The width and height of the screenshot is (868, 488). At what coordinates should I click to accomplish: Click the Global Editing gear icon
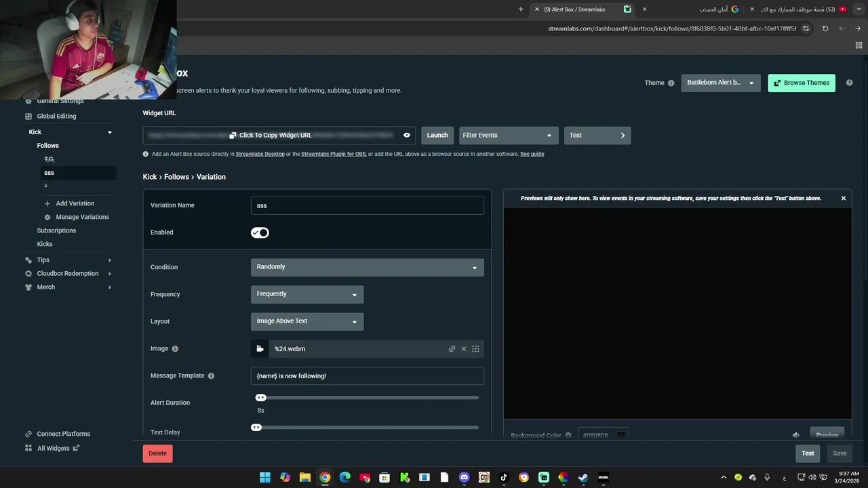pyautogui.click(x=28, y=117)
